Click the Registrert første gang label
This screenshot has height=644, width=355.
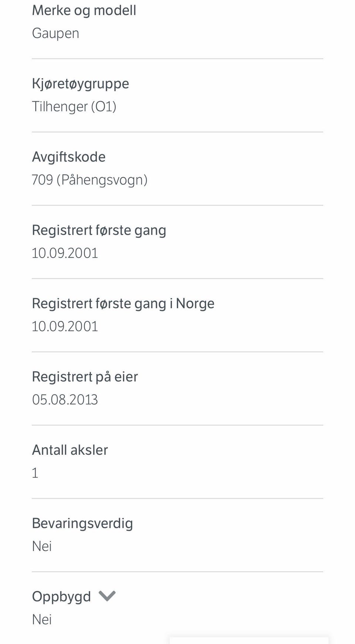[x=99, y=230]
